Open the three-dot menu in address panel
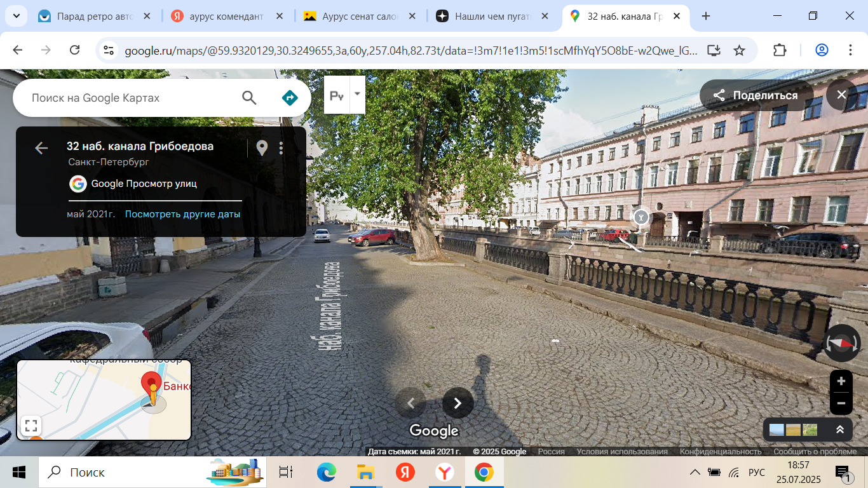 pyautogui.click(x=281, y=148)
